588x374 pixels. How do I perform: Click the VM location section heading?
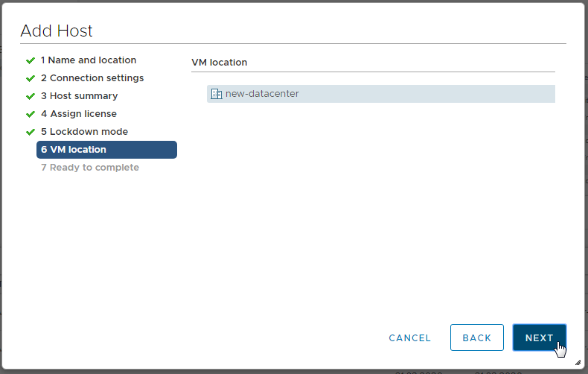point(220,63)
